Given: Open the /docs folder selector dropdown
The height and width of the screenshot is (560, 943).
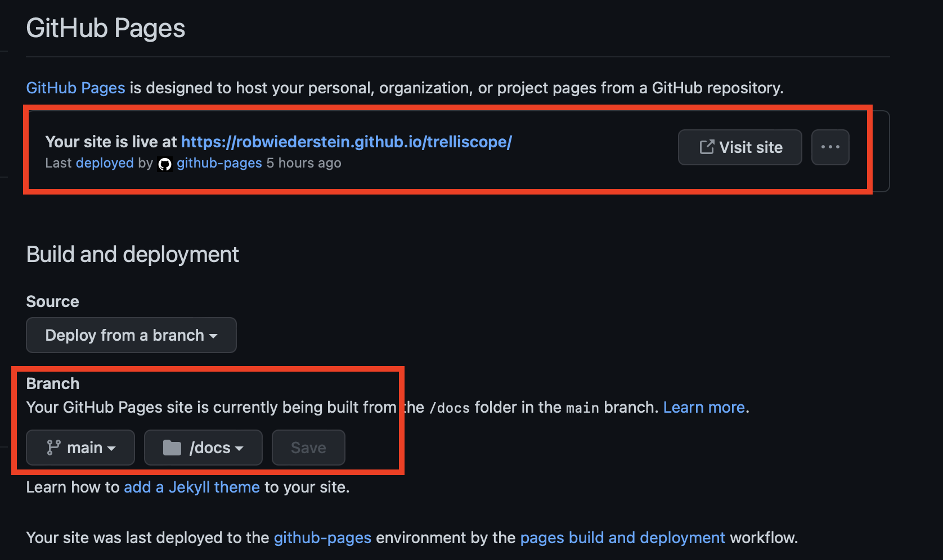Looking at the screenshot, I should [203, 448].
